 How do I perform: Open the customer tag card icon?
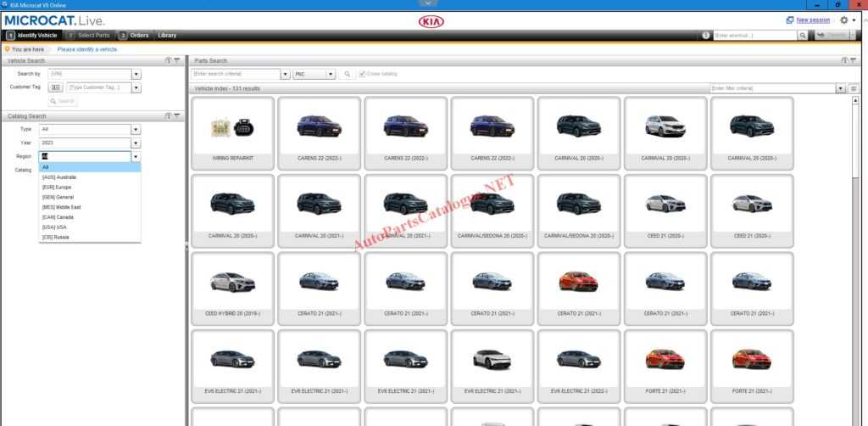(55, 87)
